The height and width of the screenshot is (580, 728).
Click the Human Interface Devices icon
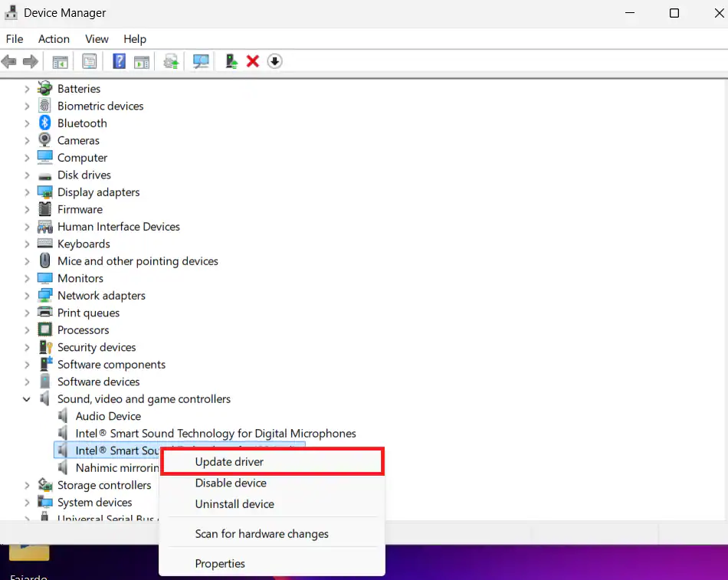tap(44, 227)
